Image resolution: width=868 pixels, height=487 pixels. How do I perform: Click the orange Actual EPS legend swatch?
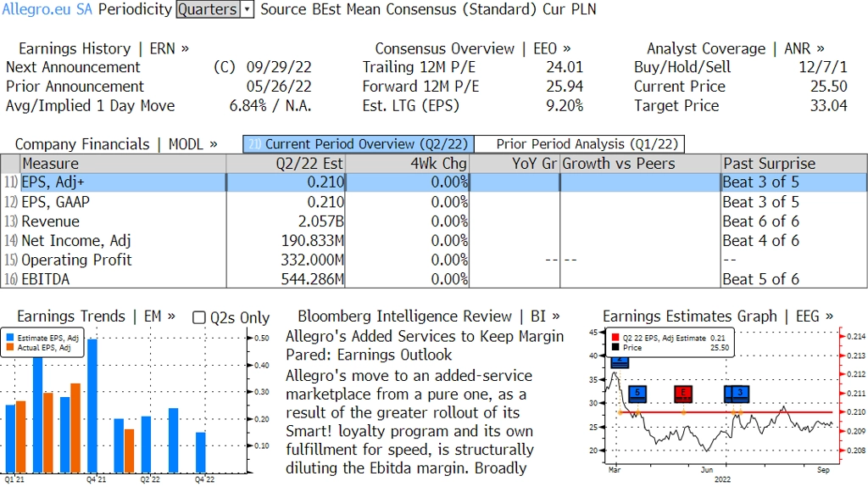tap(10, 347)
